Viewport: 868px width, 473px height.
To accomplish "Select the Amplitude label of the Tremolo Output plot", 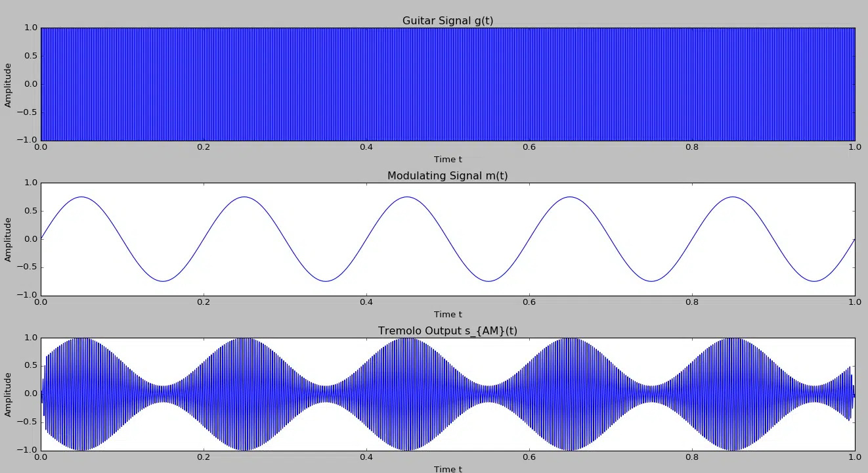I will 8,394.
